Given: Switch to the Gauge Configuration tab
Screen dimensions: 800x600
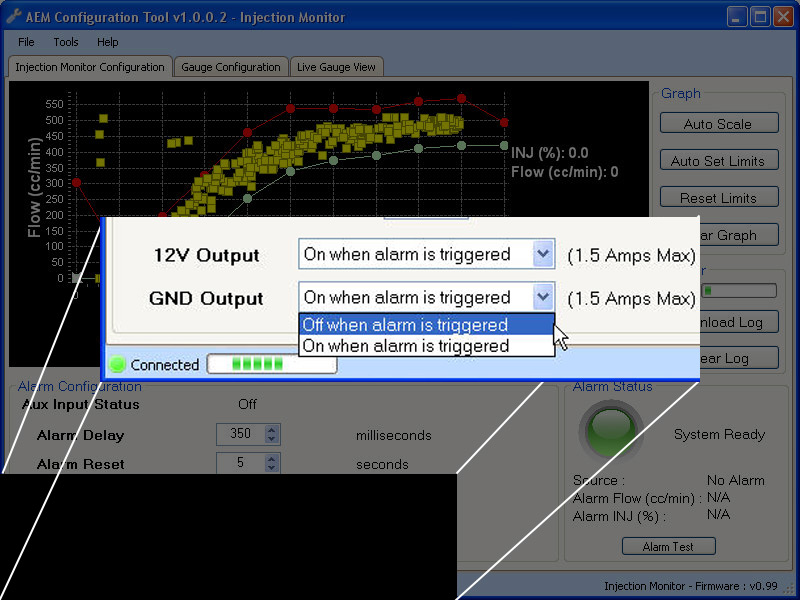Looking at the screenshot, I should (x=231, y=67).
